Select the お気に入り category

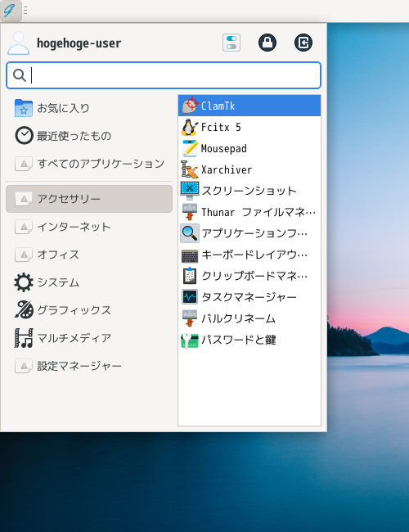[89, 108]
